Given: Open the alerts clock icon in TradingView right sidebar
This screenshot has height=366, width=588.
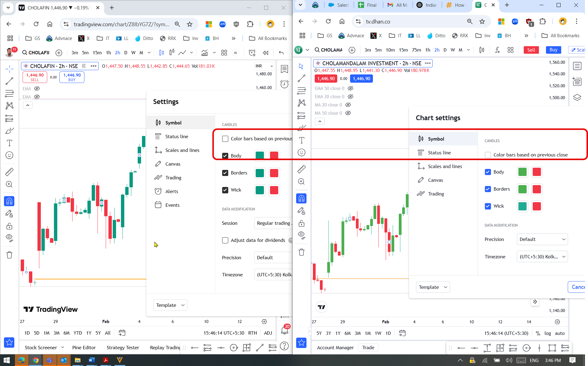Looking at the screenshot, I should click(x=284, y=84).
